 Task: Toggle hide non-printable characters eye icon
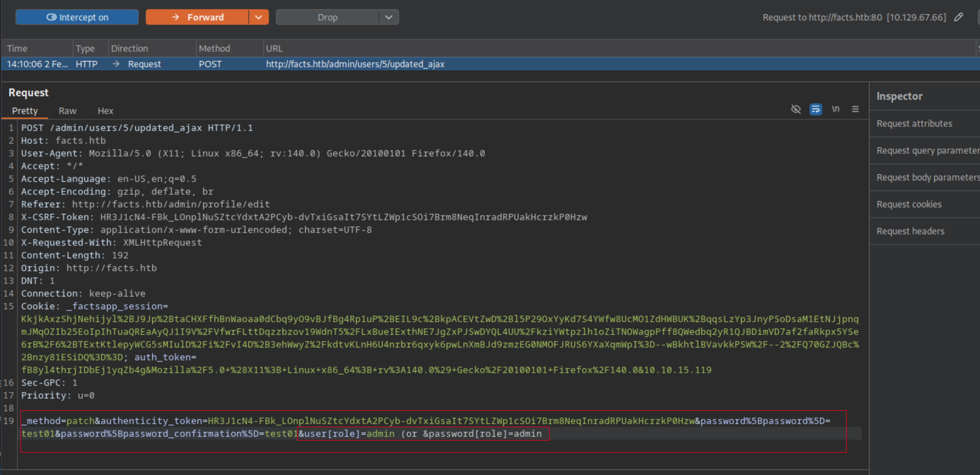[795, 109]
